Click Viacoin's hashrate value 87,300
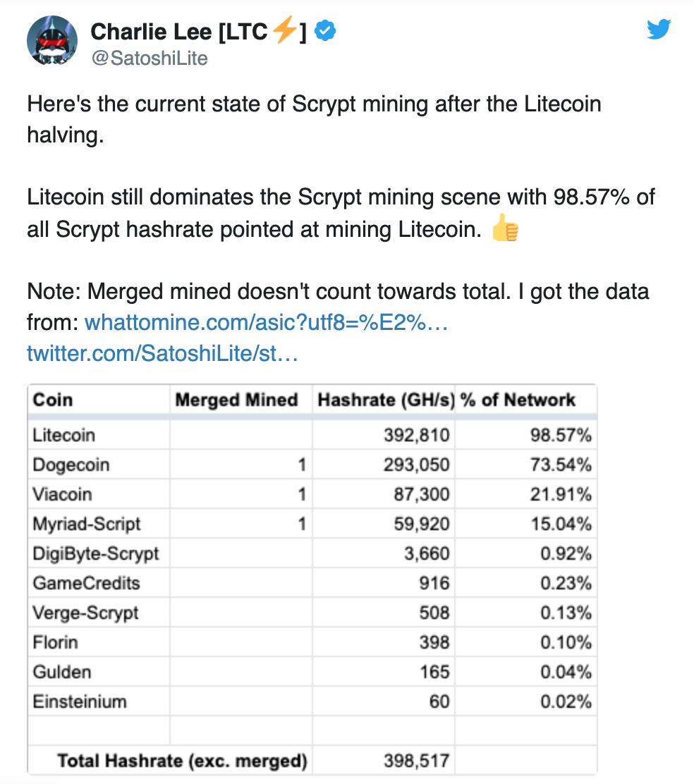Viewport: 694px width, 784px height. pyautogui.click(x=421, y=494)
